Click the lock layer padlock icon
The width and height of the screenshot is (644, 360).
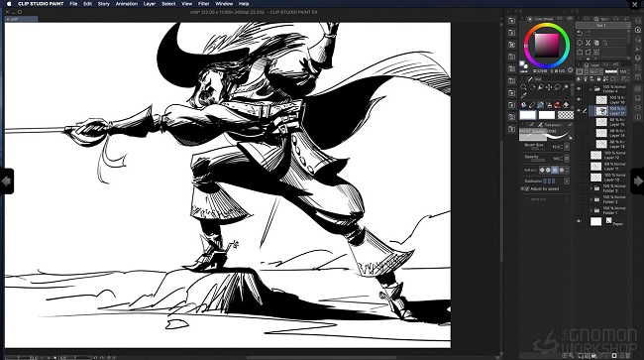(x=598, y=78)
